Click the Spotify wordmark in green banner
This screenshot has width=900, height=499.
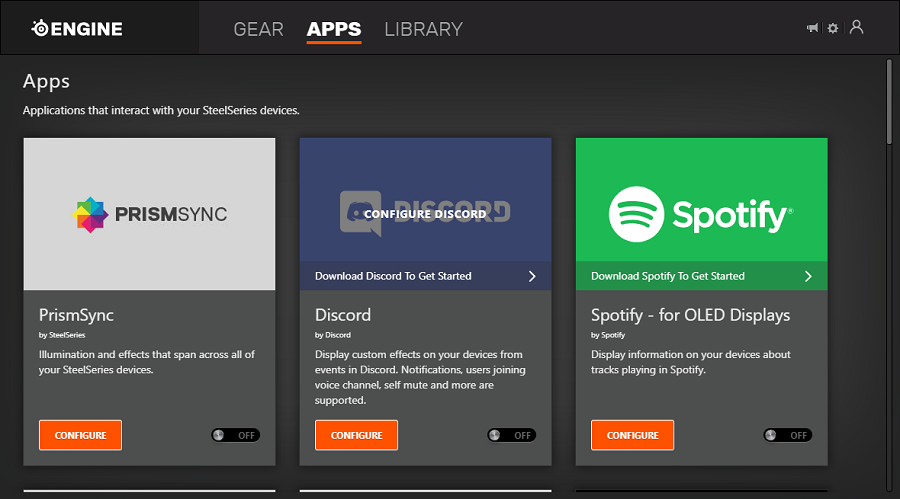(x=732, y=216)
